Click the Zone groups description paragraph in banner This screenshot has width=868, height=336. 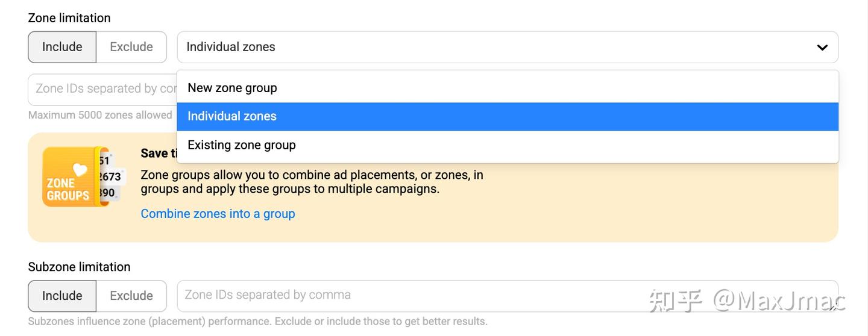click(x=312, y=182)
